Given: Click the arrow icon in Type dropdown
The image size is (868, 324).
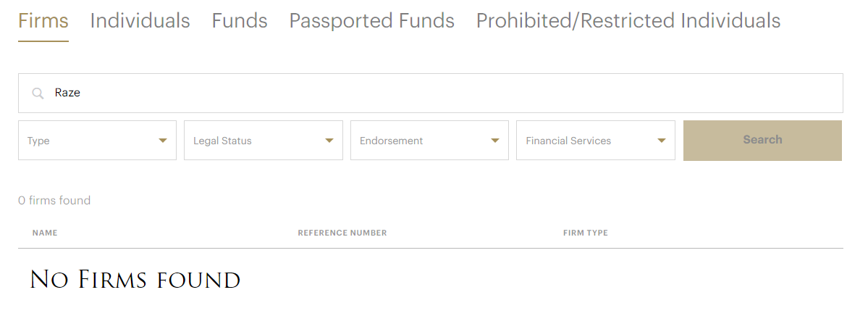Looking at the screenshot, I should 163,141.
